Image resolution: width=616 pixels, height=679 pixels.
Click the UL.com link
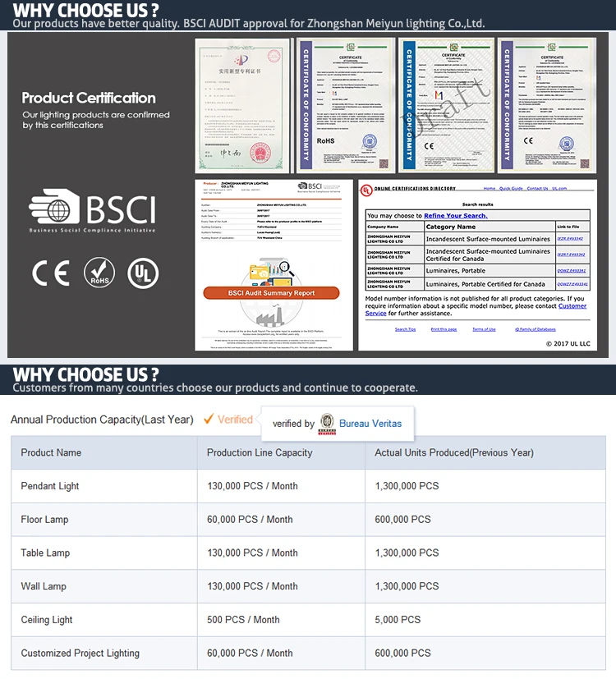tap(559, 188)
